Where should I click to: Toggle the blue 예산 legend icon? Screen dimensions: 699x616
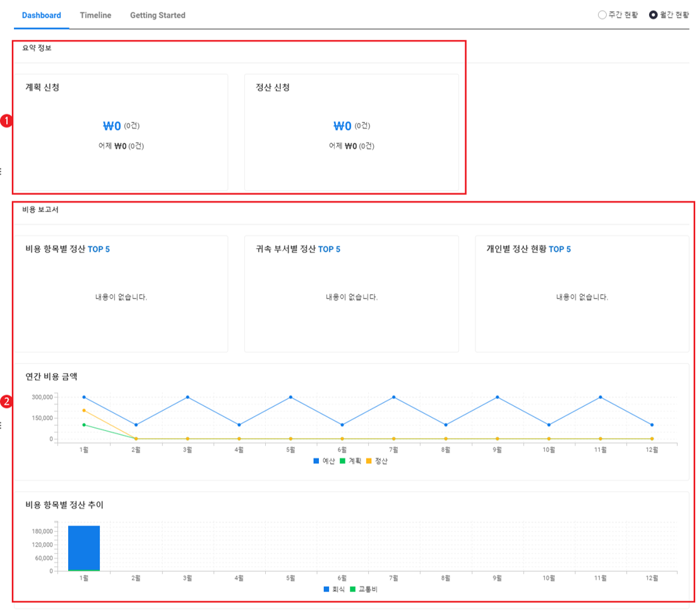(x=316, y=461)
